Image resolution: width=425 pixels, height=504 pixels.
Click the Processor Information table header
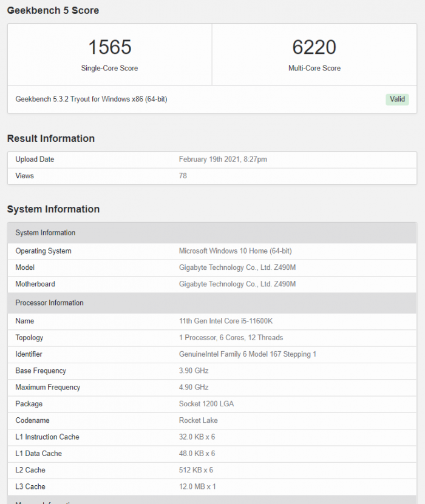coord(50,303)
